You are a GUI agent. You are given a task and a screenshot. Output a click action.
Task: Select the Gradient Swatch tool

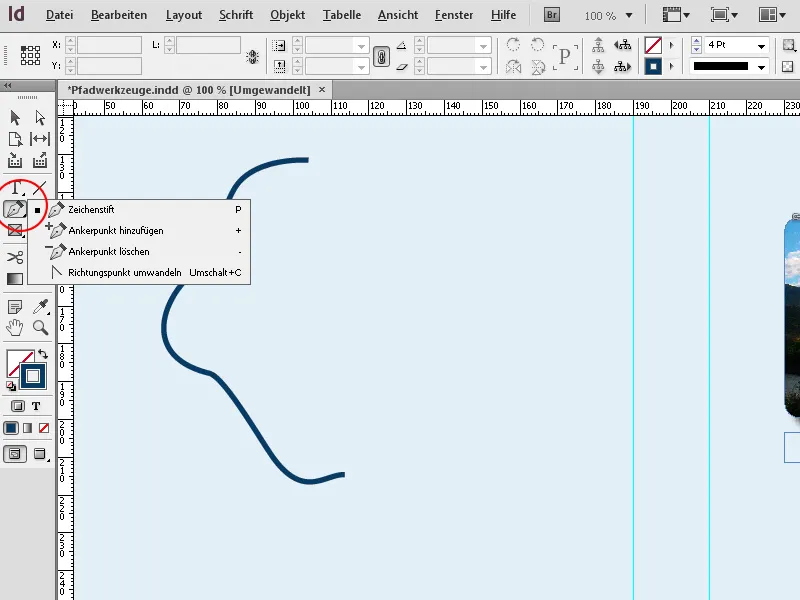(x=15, y=279)
